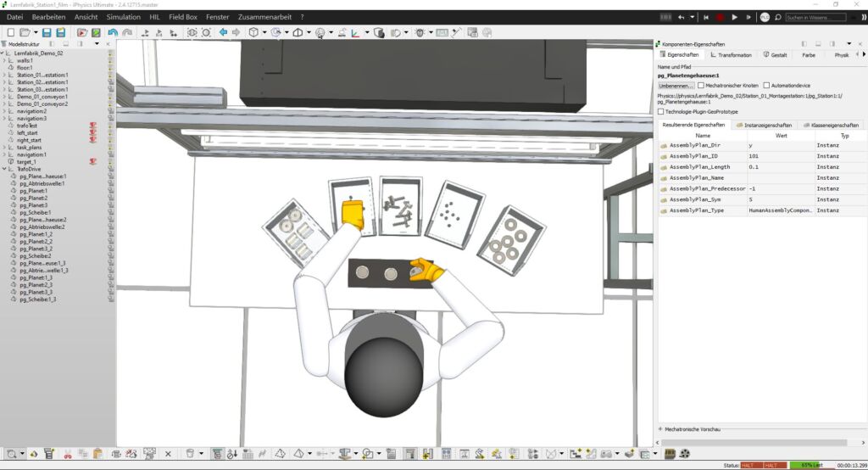This screenshot has width=868, height=470.
Task: Select pg_Scheibe:1 in the model tree
Action: click(x=36, y=212)
